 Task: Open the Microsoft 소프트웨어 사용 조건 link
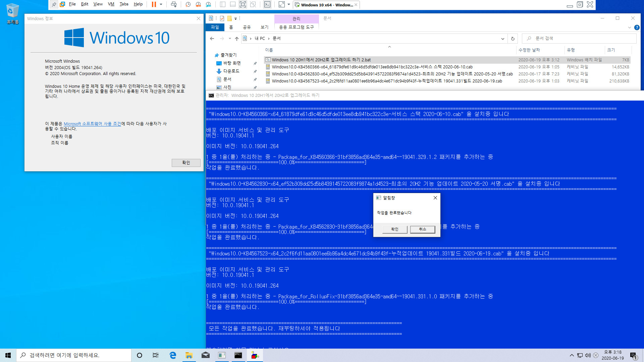click(x=92, y=124)
